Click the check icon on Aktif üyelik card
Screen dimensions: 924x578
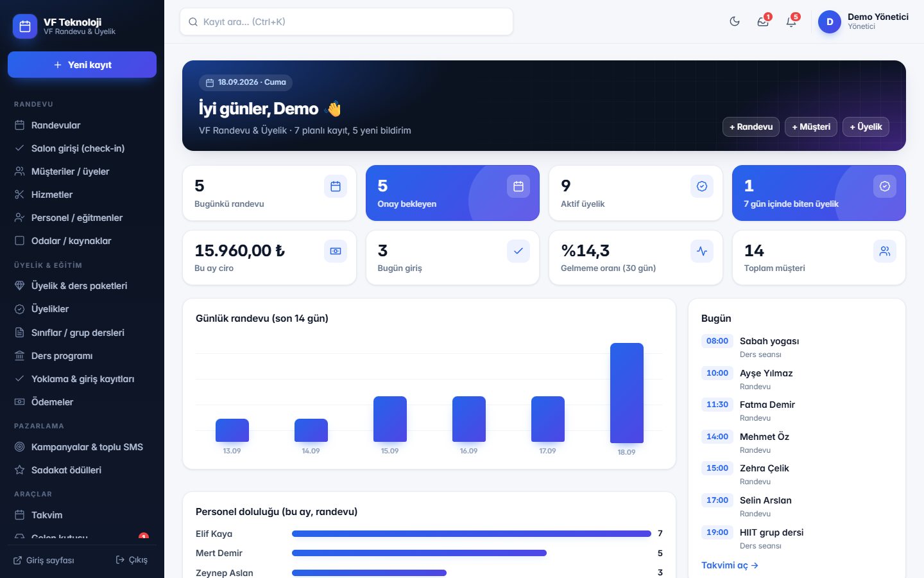(702, 186)
